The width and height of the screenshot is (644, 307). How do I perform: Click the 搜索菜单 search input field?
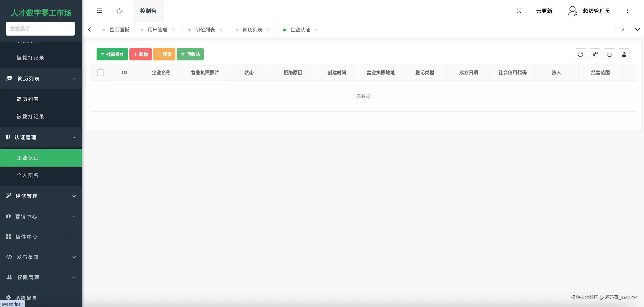(x=40, y=28)
